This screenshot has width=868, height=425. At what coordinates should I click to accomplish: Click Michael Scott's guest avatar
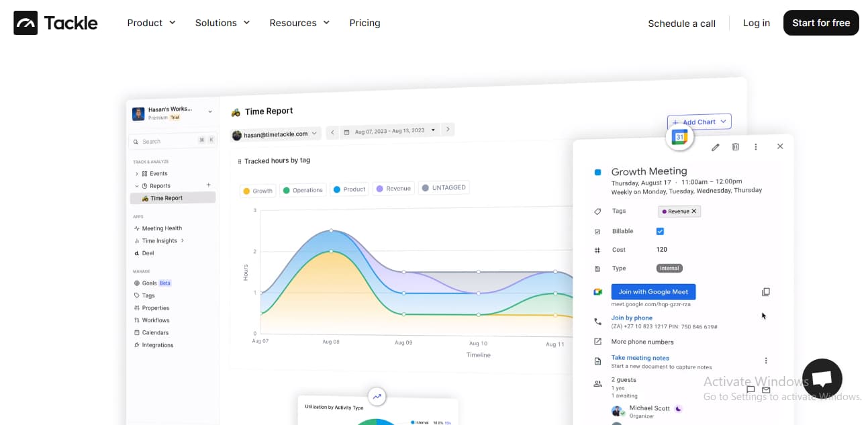(x=618, y=411)
